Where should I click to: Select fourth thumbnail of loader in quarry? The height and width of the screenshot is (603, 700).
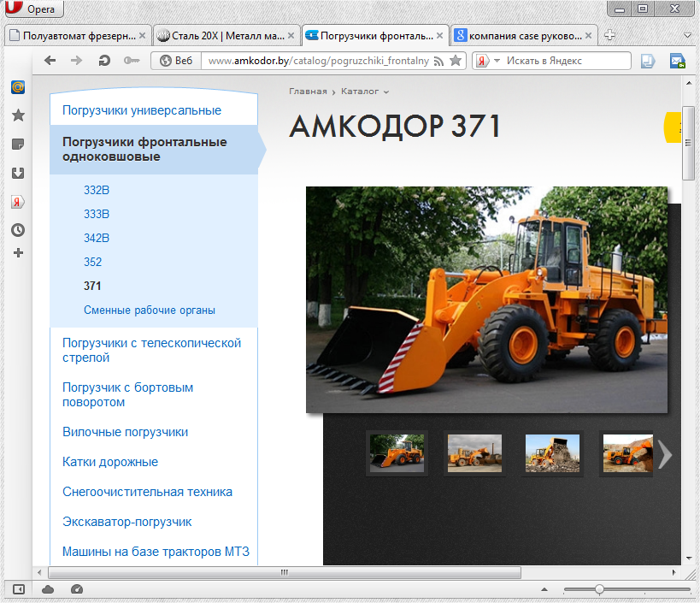pos(627,453)
